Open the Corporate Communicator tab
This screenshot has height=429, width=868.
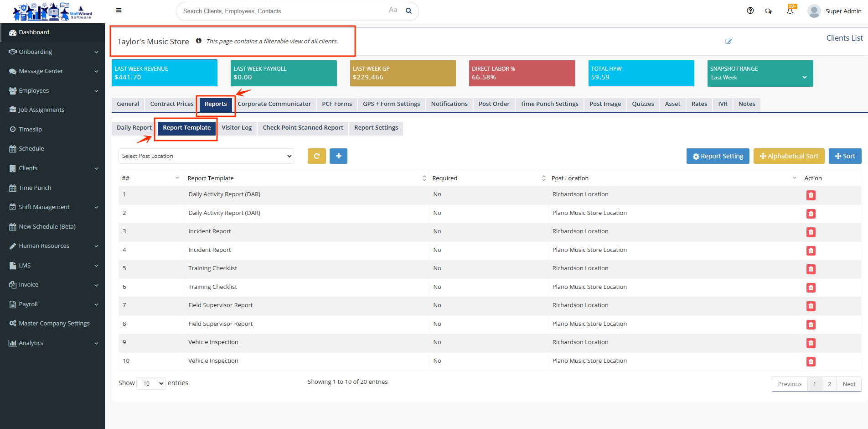(x=274, y=104)
